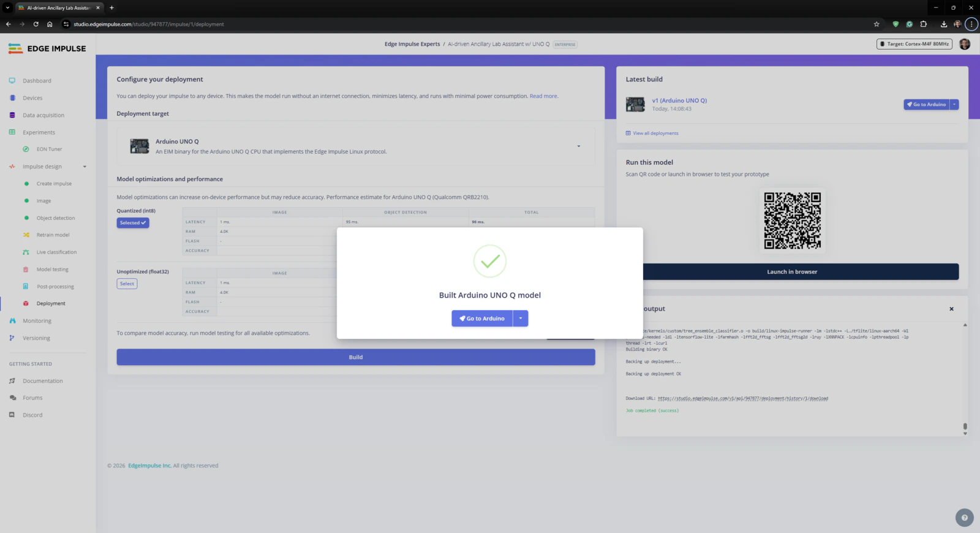This screenshot has height=533, width=980.
Task: Click the Edge Impulse Experts breadcrumb
Action: coord(412,44)
